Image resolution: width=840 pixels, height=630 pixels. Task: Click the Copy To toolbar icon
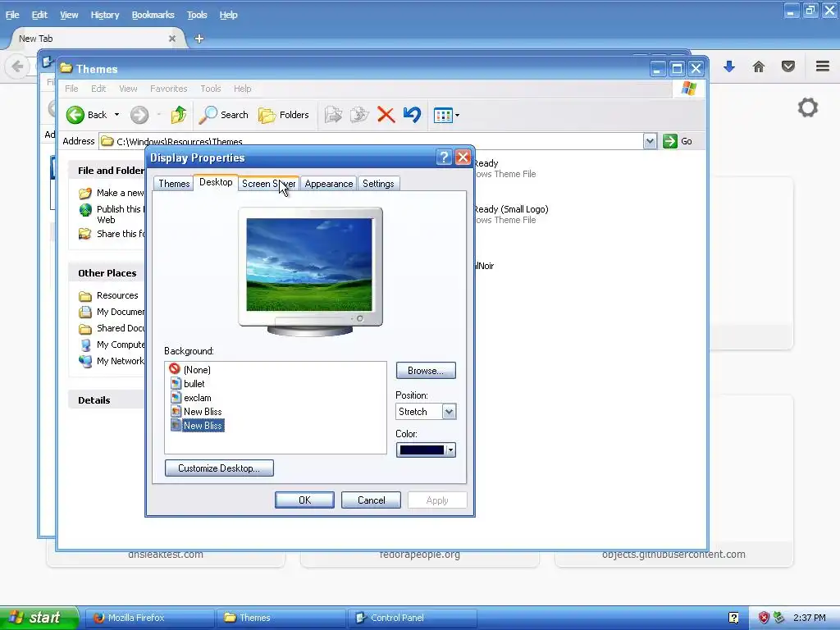coord(359,115)
